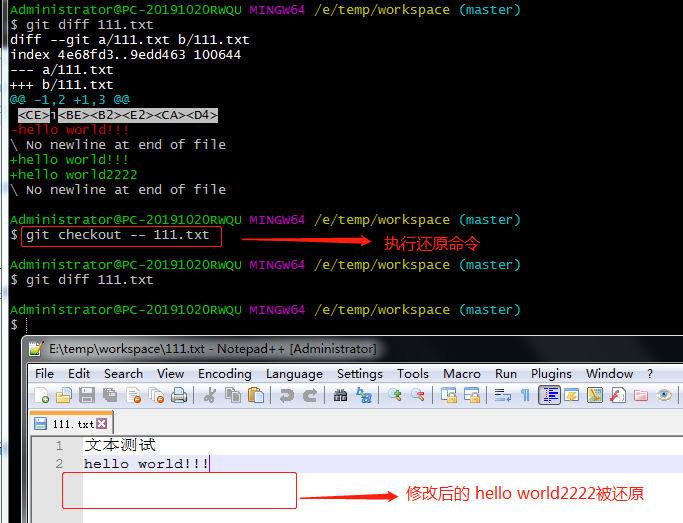Open the Function List icon
This screenshot has height=523, width=683.
click(618, 395)
